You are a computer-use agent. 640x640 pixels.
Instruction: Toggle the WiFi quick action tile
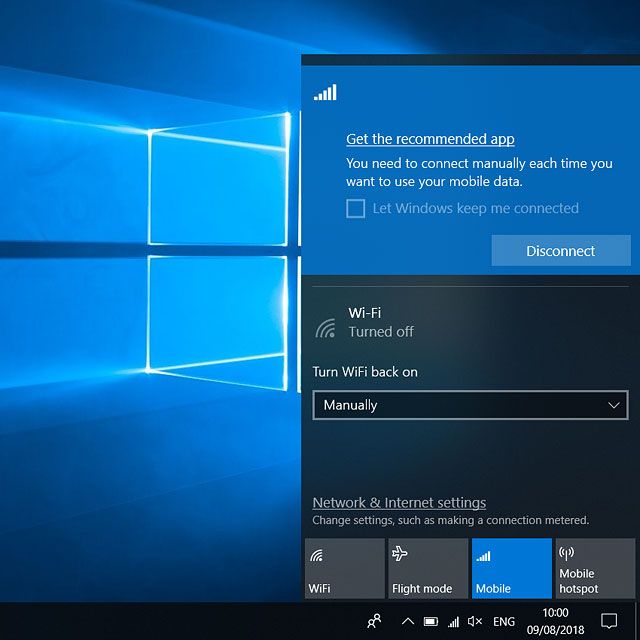click(343, 568)
